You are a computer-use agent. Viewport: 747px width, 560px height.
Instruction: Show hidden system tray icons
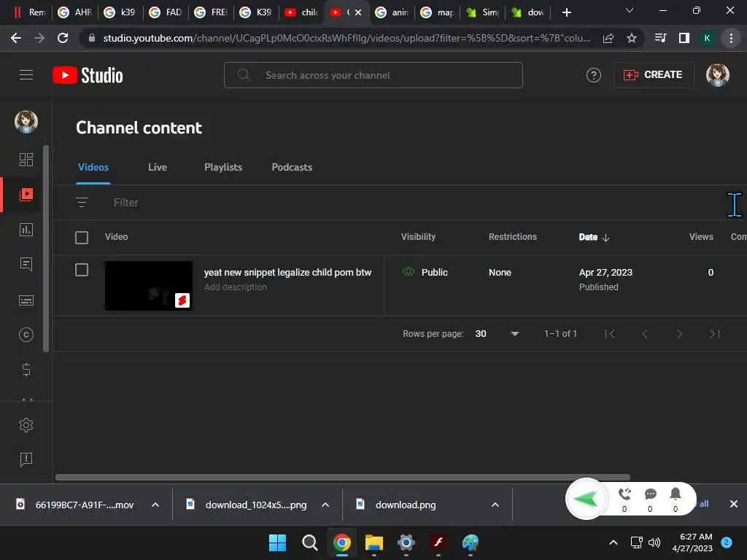pyautogui.click(x=614, y=542)
